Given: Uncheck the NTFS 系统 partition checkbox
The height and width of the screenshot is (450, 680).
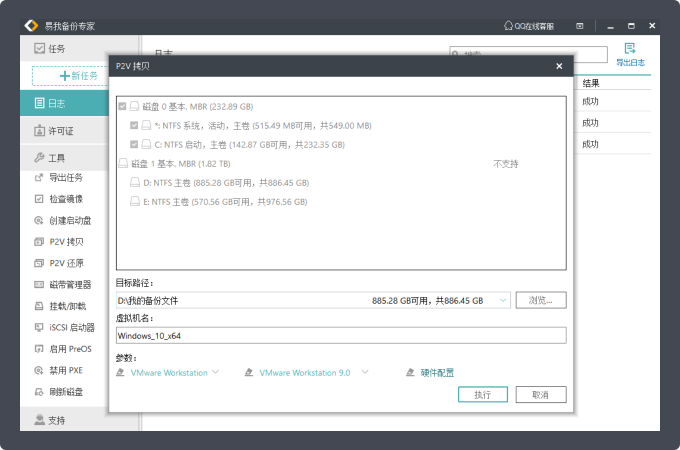Looking at the screenshot, I should coord(135,126).
